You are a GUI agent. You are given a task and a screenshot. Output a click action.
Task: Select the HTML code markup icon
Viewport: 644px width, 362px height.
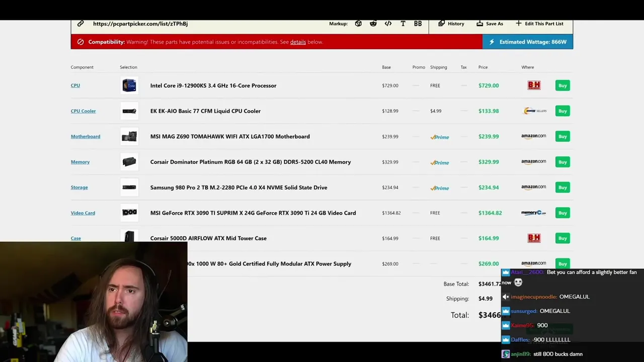[x=388, y=24]
